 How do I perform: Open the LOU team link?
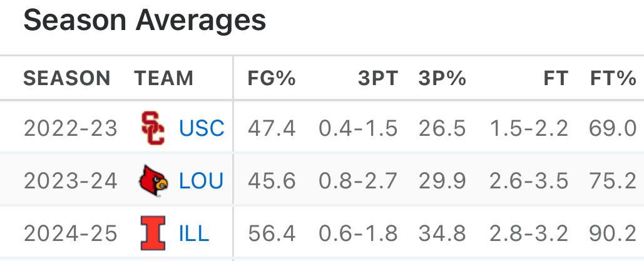click(x=201, y=181)
